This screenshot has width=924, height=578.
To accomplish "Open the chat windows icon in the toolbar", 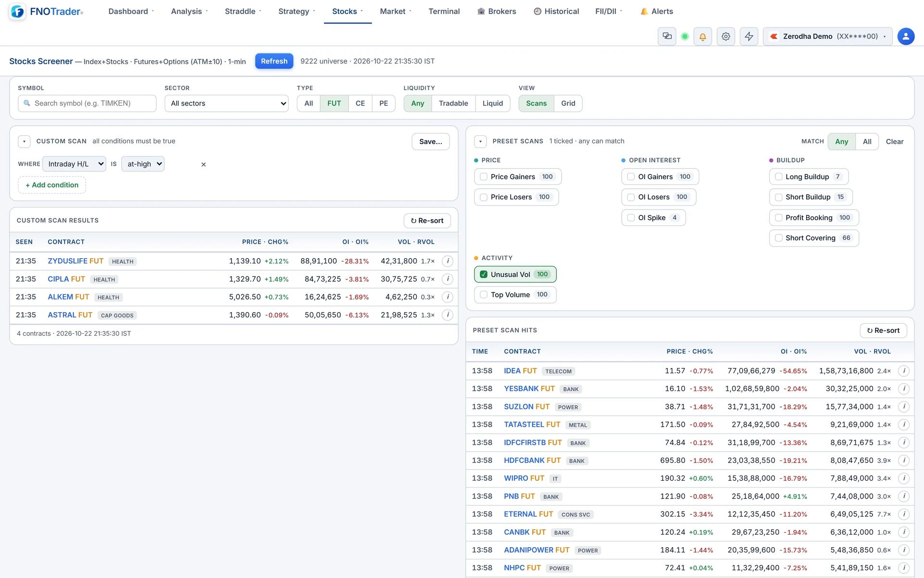I will click(x=667, y=36).
